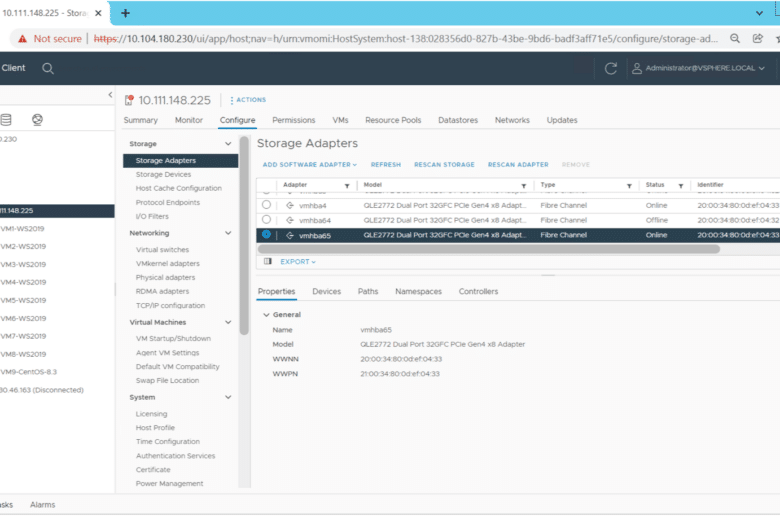The width and height of the screenshot is (780, 516).
Task: Open the Devices tab for adapter
Action: [326, 292]
